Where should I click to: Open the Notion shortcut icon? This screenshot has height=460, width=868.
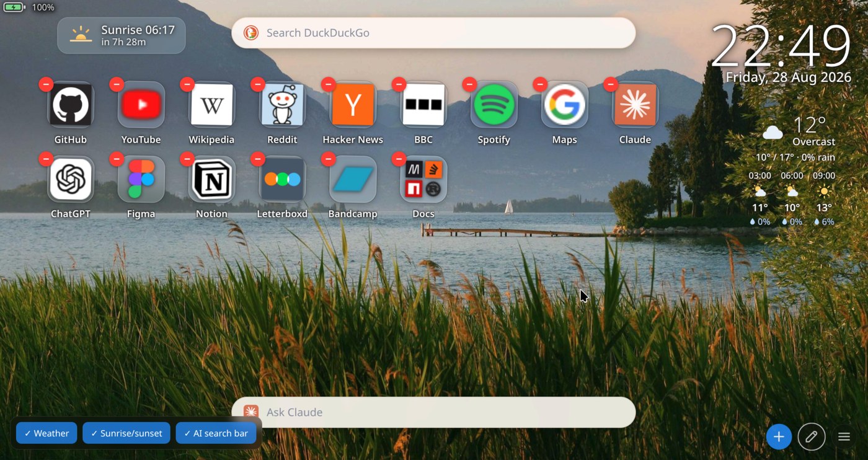pos(212,179)
